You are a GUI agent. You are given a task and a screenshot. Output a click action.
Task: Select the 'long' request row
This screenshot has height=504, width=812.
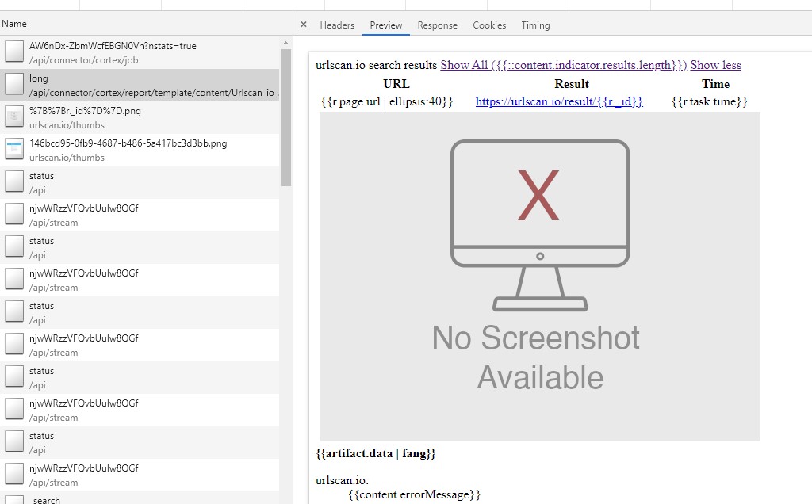tap(140, 86)
